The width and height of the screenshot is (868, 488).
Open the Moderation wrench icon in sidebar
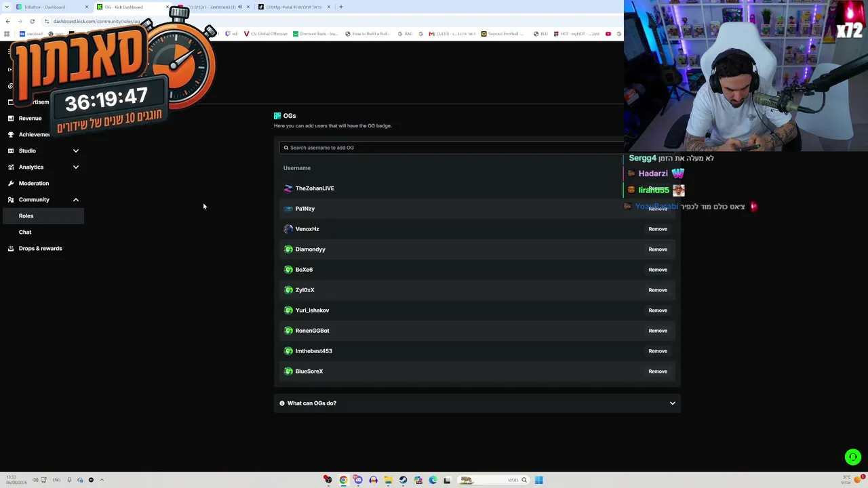(11, 183)
